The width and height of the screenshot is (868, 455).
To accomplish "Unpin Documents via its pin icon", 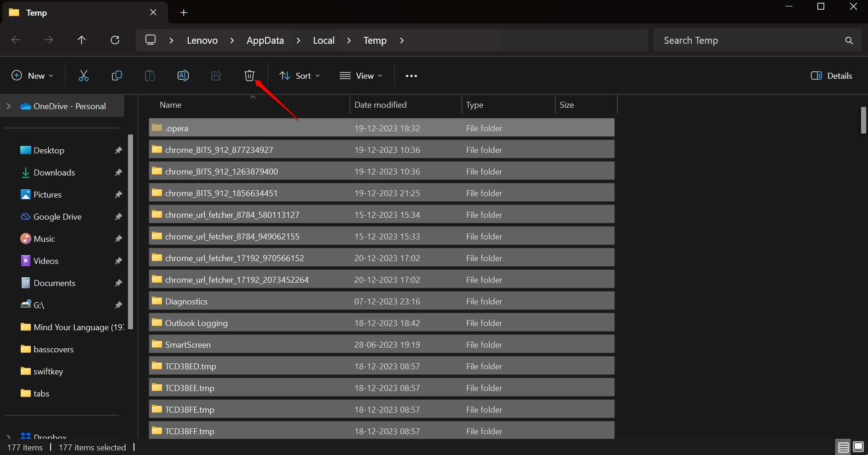I will click(118, 283).
